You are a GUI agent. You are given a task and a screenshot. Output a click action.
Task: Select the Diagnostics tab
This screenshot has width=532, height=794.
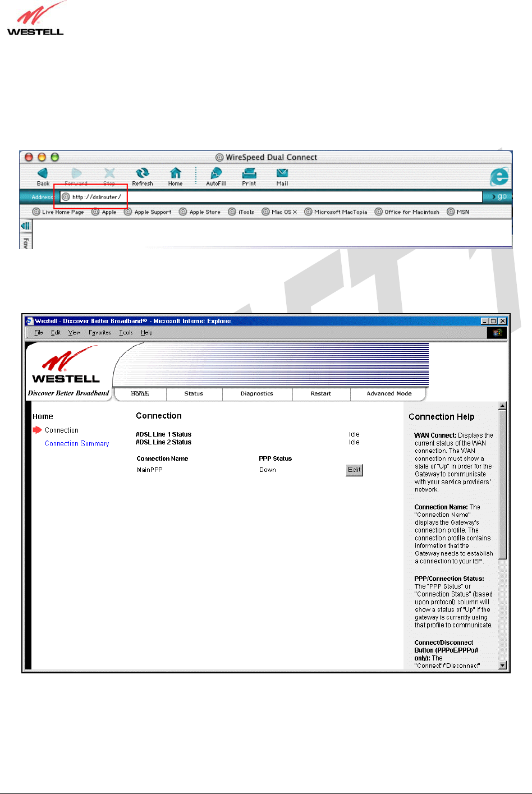point(257,394)
